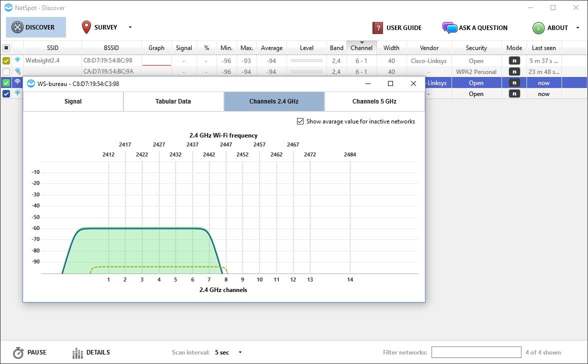The width and height of the screenshot is (588, 364).
Task: Click the Discover compass icon
Action: [17, 27]
